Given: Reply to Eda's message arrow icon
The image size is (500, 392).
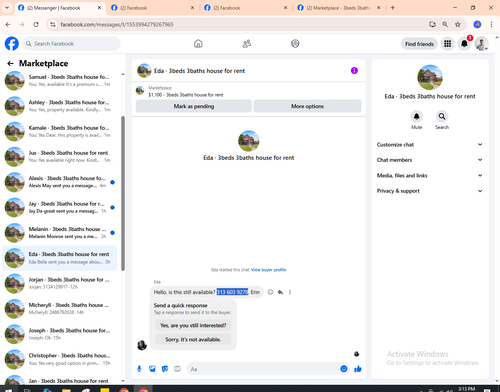Looking at the screenshot, I should point(280,292).
